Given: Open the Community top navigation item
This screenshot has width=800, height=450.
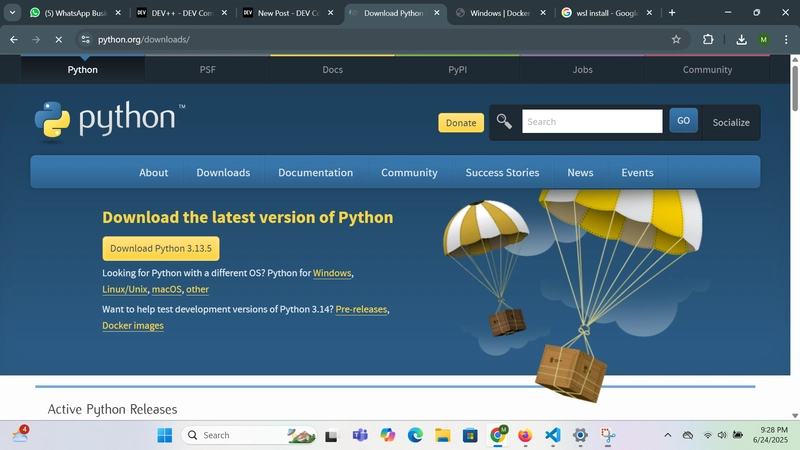Looking at the screenshot, I should pos(708,70).
